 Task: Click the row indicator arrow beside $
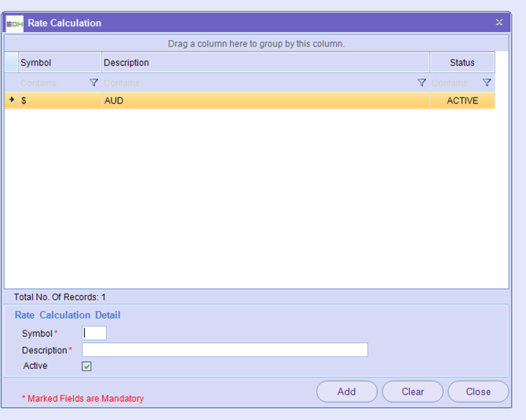[x=11, y=100]
